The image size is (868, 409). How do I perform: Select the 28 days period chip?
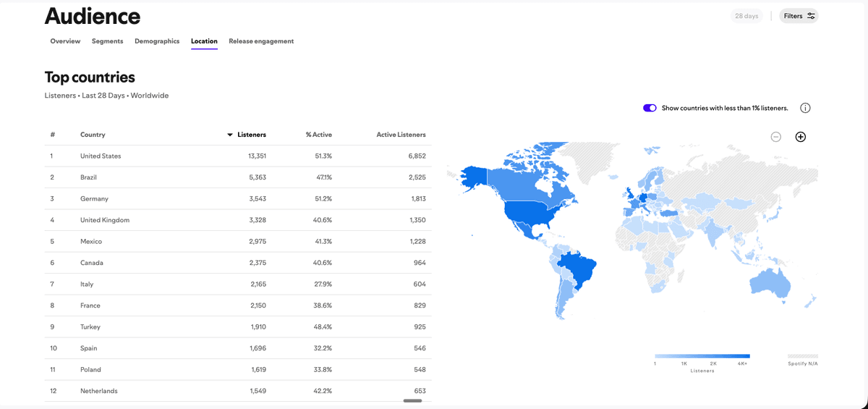pyautogui.click(x=746, y=16)
